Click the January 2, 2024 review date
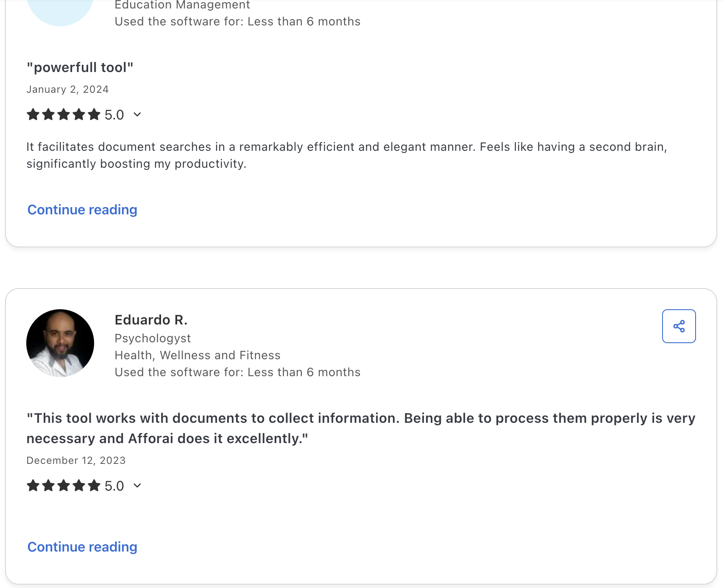This screenshot has width=724, height=588. tap(67, 89)
